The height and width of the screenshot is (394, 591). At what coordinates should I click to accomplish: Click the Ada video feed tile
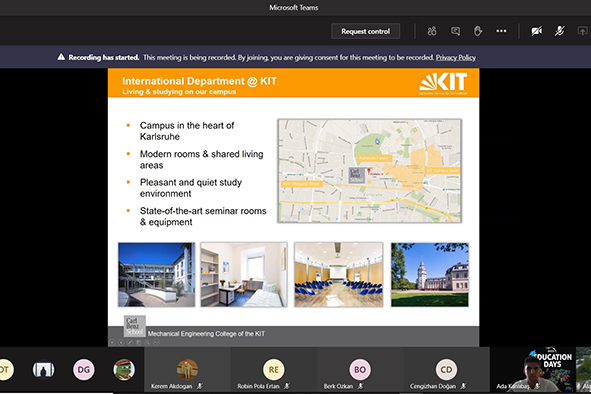533,370
